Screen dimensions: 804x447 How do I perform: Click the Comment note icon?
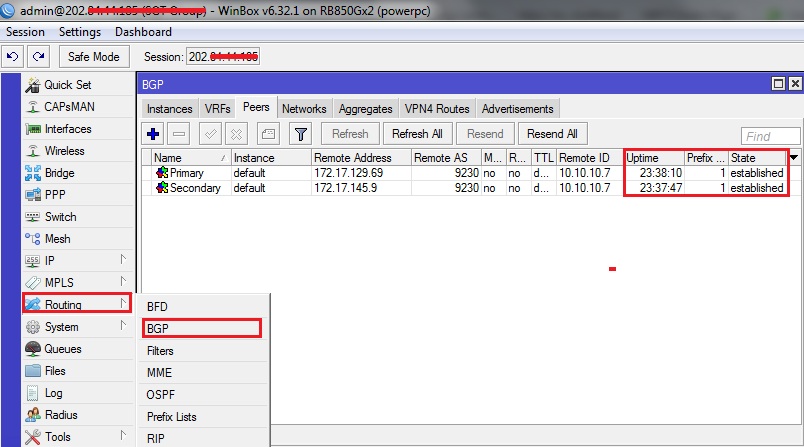click(268, 134)
